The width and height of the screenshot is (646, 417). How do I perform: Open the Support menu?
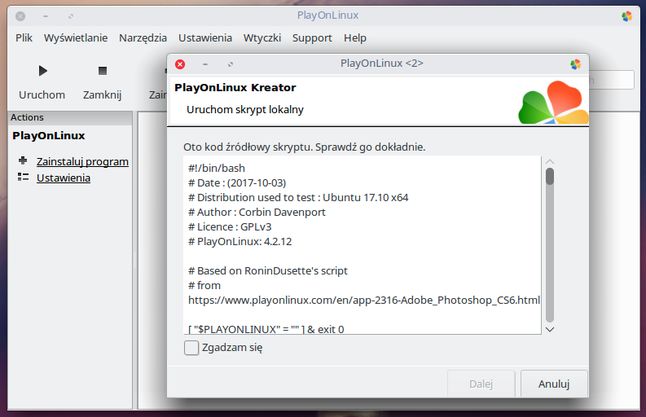[312, 38]
